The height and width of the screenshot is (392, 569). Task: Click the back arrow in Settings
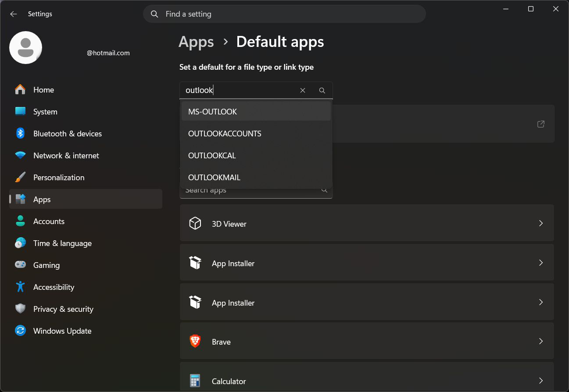(x=14, y=14)
